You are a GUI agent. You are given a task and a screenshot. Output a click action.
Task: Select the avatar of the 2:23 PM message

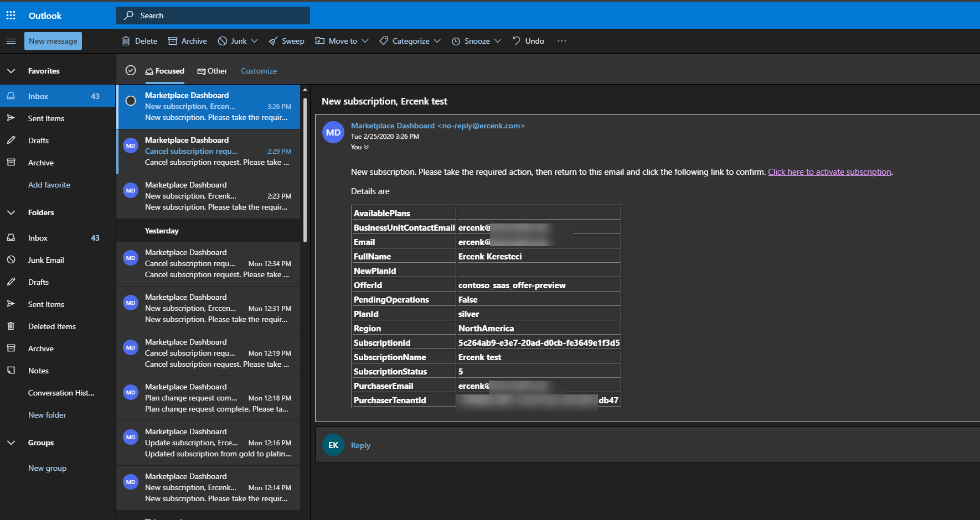click(131, 190)
